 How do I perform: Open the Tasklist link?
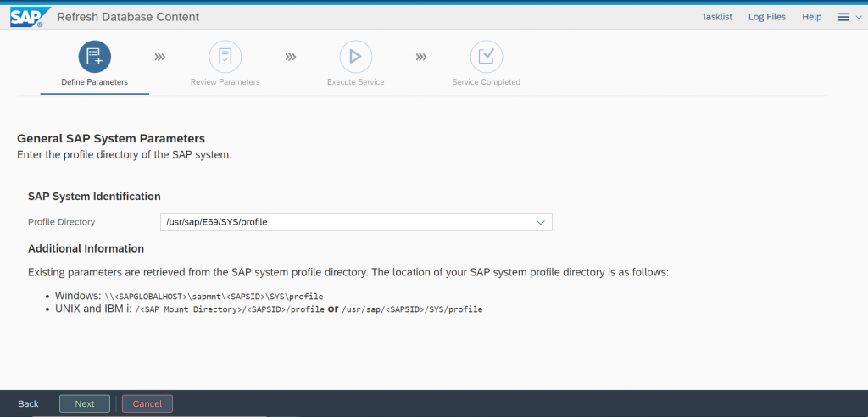pyautogui.click(x=717, y=17)
